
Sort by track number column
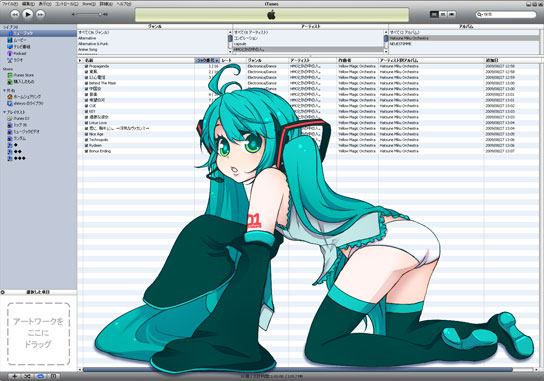point(207,60)
